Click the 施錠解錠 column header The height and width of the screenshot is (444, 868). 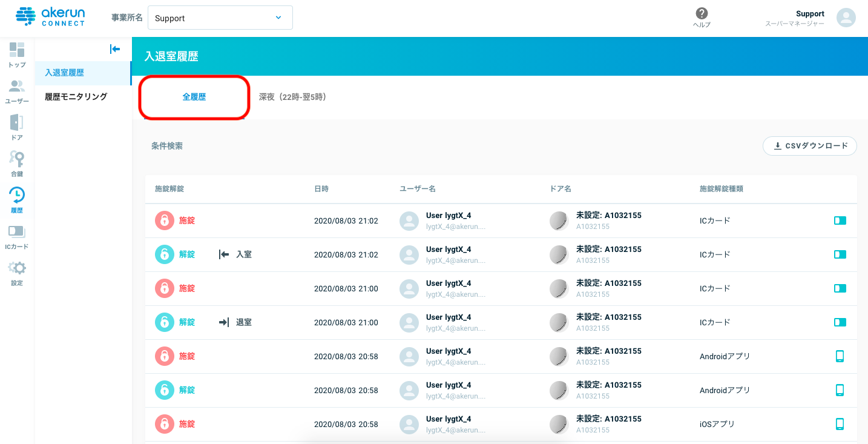169,189
